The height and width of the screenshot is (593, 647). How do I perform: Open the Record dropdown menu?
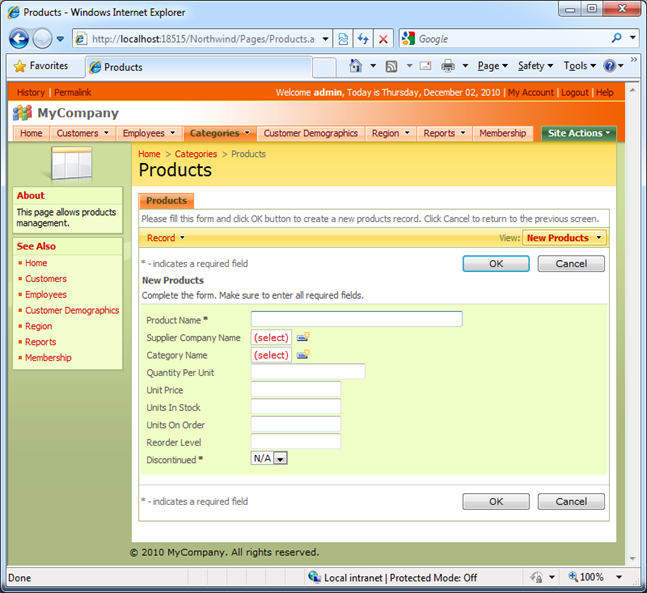click(166, 238)
